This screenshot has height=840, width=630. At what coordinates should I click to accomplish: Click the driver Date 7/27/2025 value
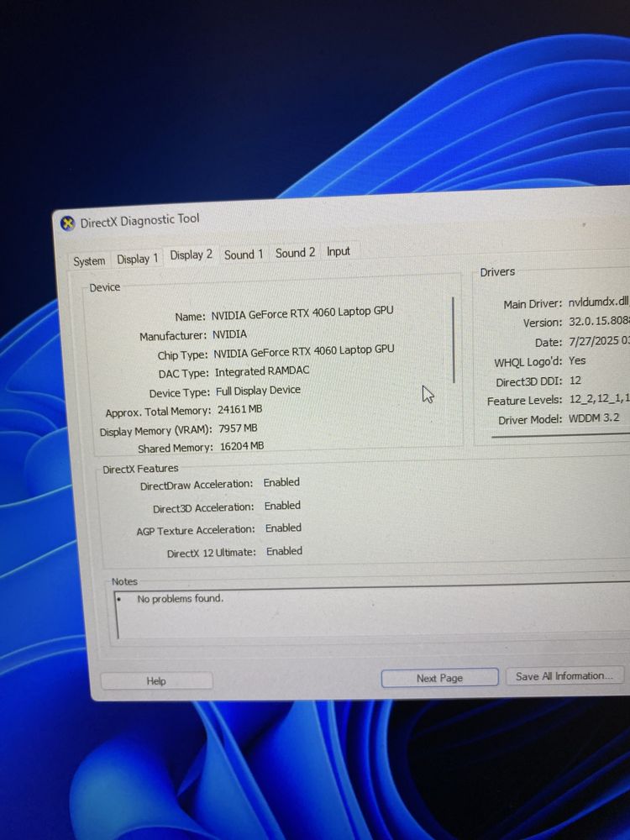(x=599, y=341)
